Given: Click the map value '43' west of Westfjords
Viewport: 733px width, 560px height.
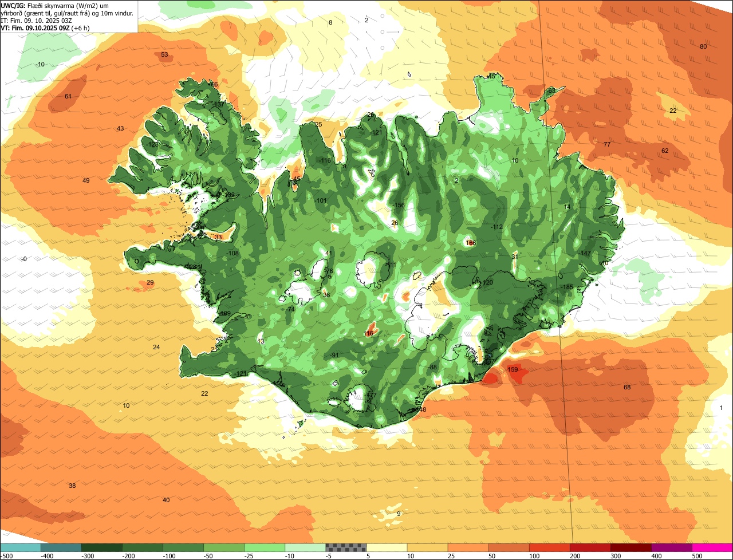Looking at the screenshot, I should click(x=120, y=128).
